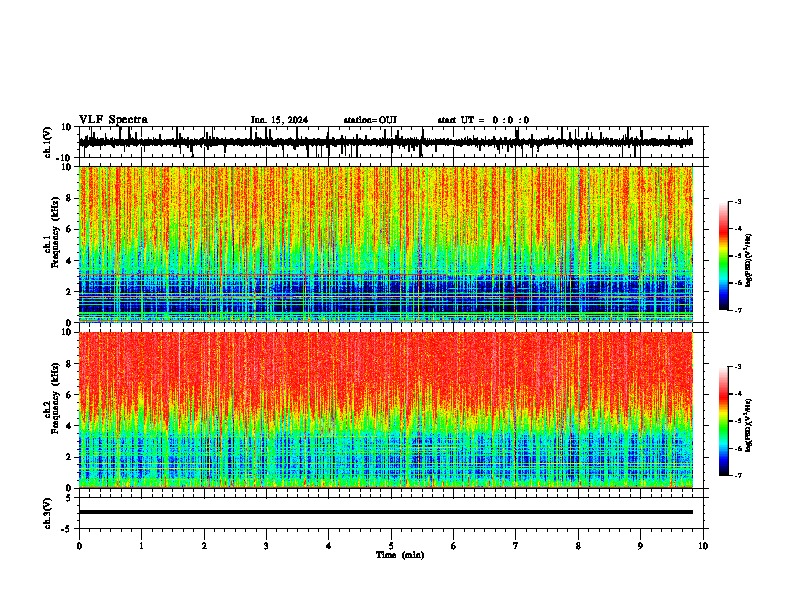792x612 pixels.
Task: Click the ch.1 voltage waveform trace
Action: tap(386, 142)
